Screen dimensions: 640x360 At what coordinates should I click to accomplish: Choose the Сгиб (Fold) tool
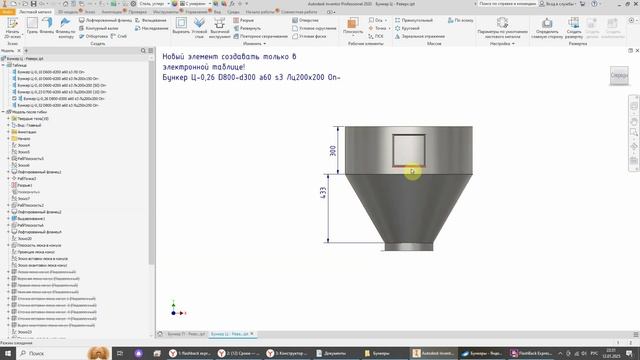coord(119,36)
